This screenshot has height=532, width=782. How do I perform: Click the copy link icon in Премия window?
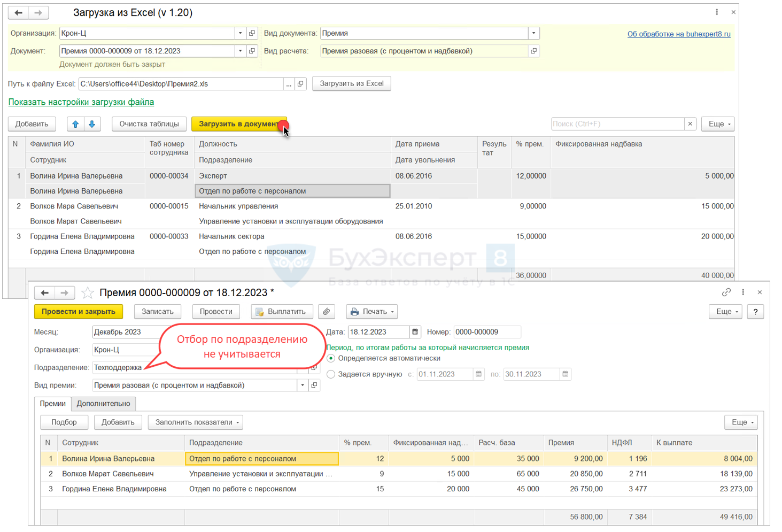coord(726,292)
